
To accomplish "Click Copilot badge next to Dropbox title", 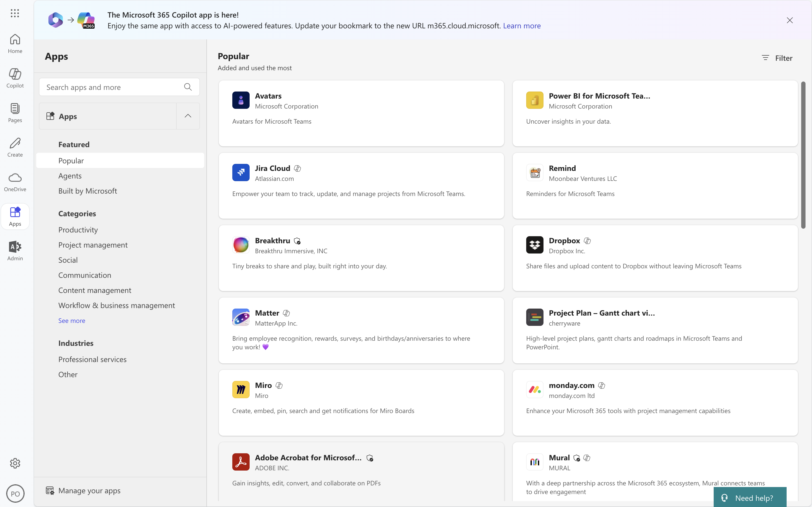I will [x=587, y=241].
